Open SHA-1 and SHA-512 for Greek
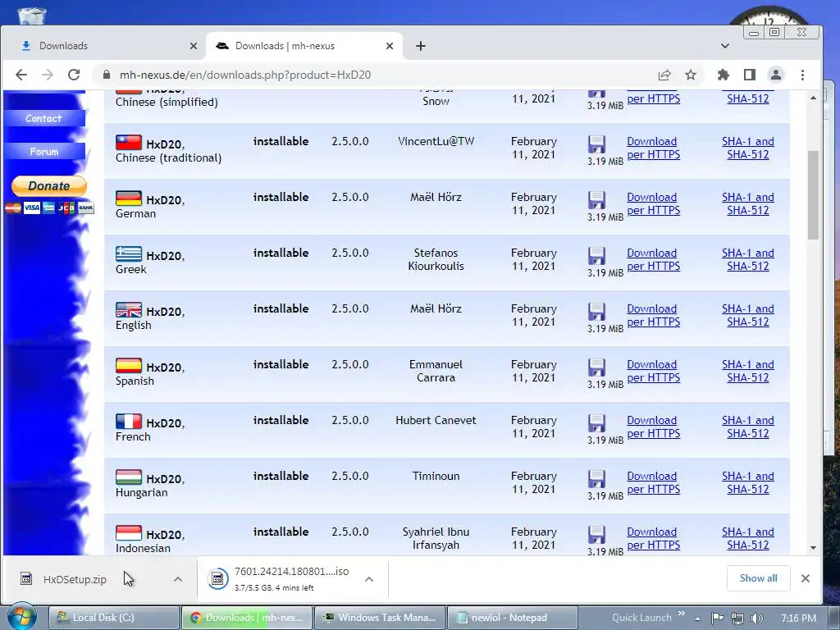Screen dimensions: 840x630 click(748, 259)
